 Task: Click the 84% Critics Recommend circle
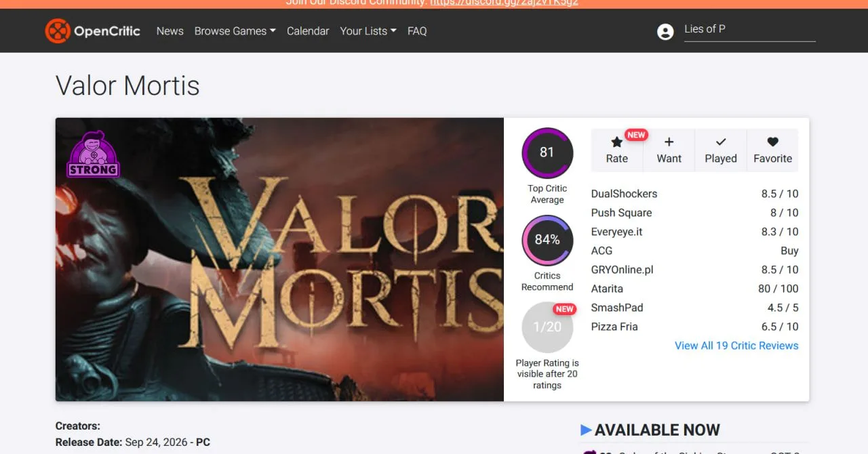pos(547,240)
